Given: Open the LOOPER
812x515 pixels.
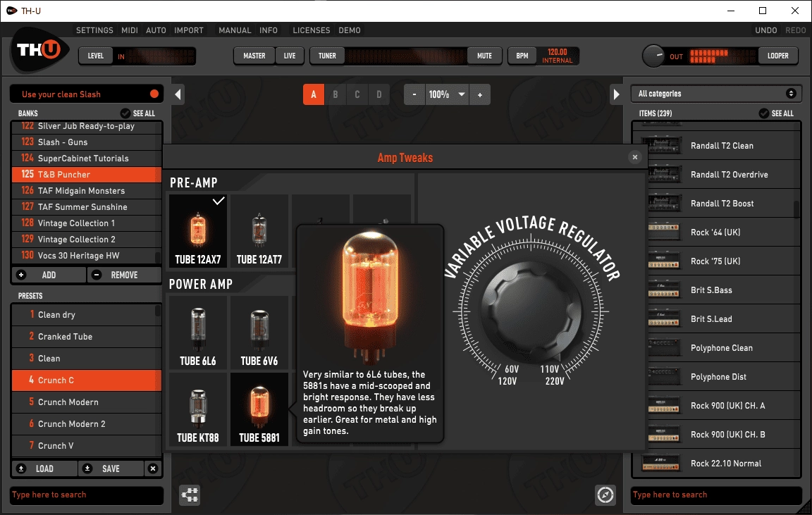Looking at the screenshot, I should click(778, 56).
